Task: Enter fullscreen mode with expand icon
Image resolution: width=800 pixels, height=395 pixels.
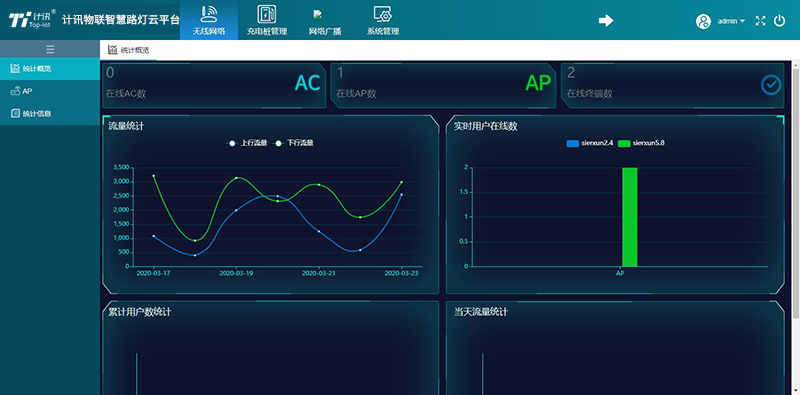Action: tap(760, 21)
